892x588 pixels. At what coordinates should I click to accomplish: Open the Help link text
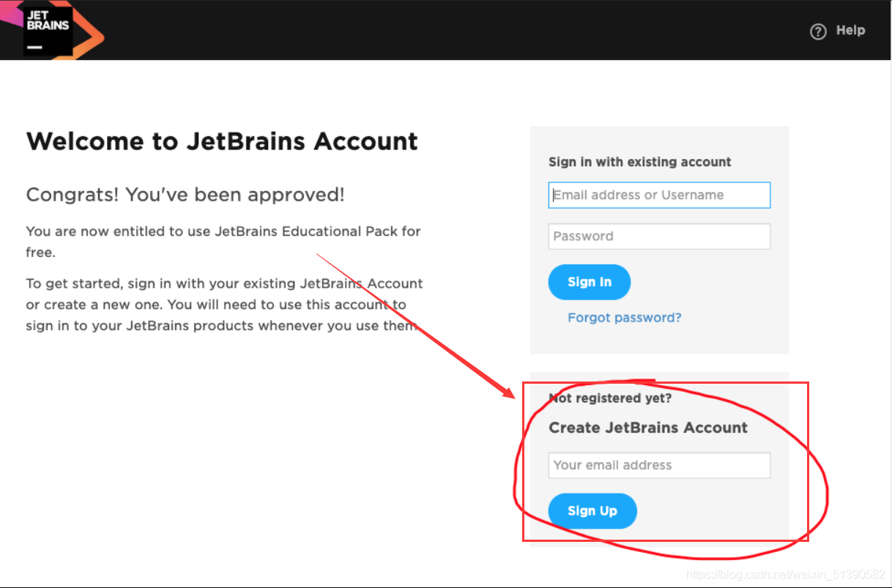tap(850, 30)
